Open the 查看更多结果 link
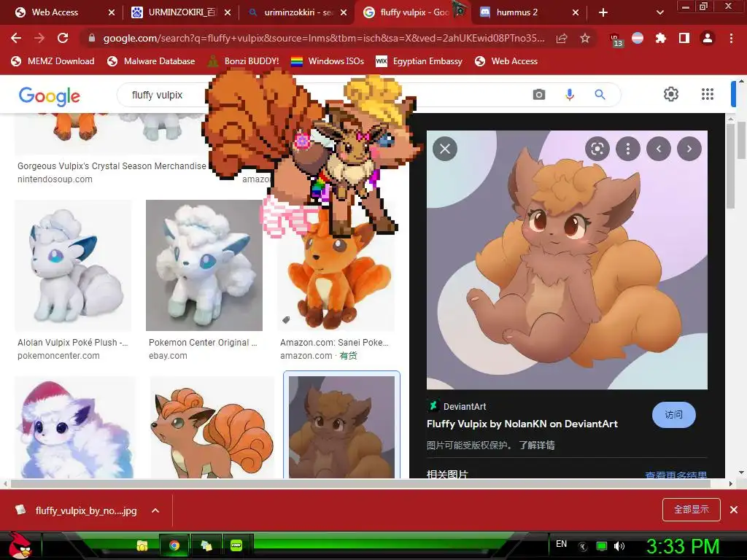The height and width of the screenshot is (560, 747). tap(676, 474)
